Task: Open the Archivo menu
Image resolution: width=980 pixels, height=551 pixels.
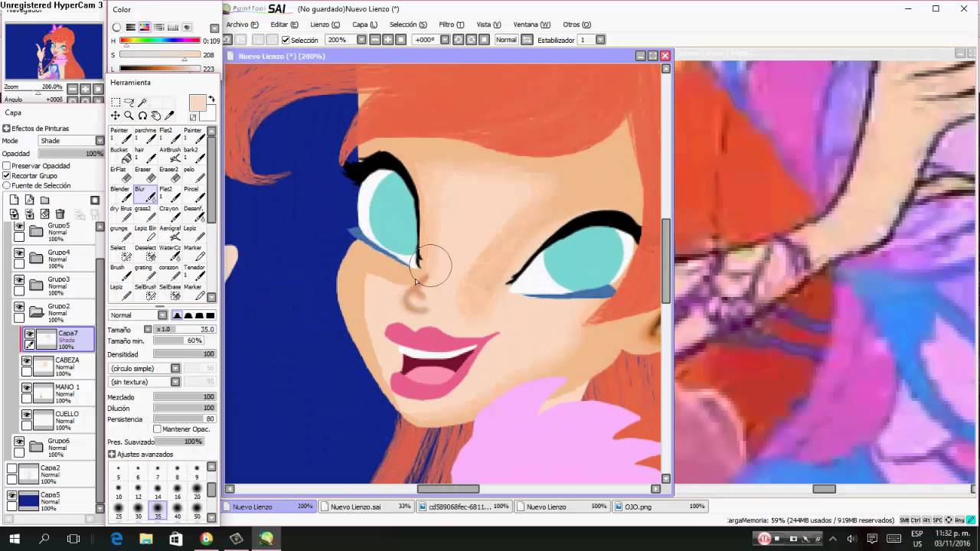Action: click(x=242, y=24)
